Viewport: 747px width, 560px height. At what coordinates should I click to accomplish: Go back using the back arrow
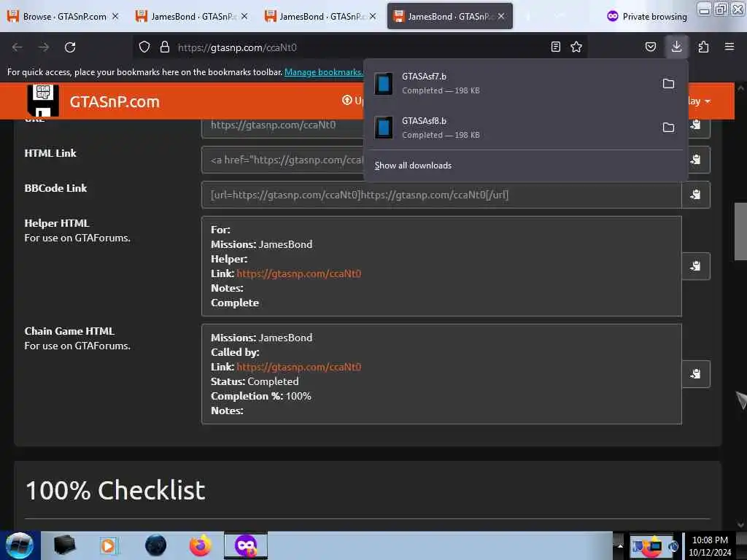(x=18, y=47)
